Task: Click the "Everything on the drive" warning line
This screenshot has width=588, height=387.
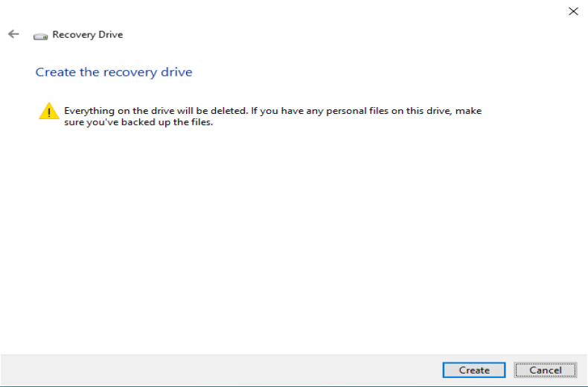Action: tap(272, 111)
